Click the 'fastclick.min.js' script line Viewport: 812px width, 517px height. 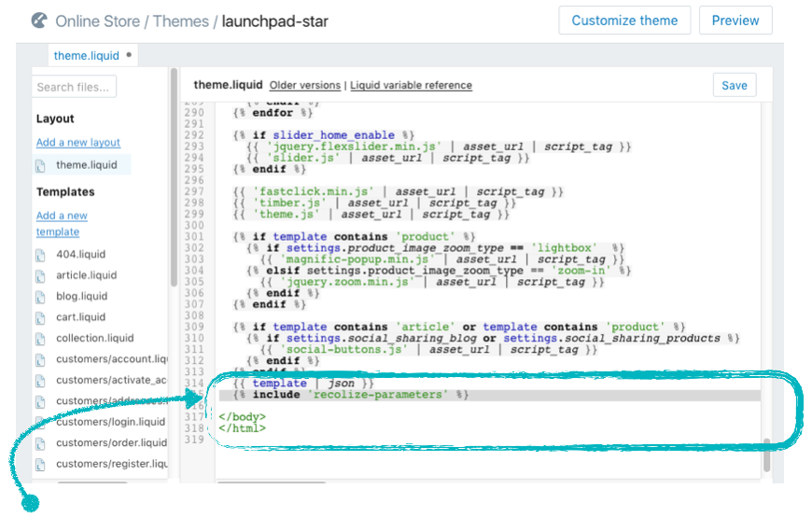tap(398, 191)
